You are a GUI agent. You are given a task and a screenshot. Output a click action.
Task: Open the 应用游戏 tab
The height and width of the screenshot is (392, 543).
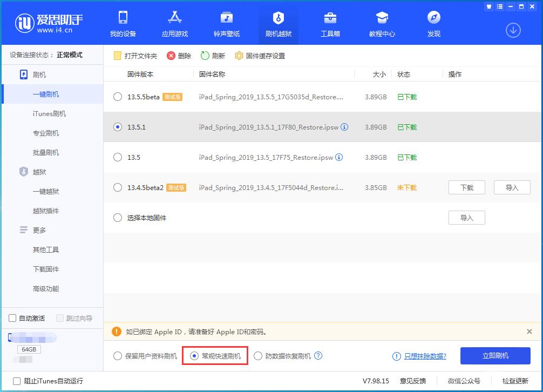point(174,23)
